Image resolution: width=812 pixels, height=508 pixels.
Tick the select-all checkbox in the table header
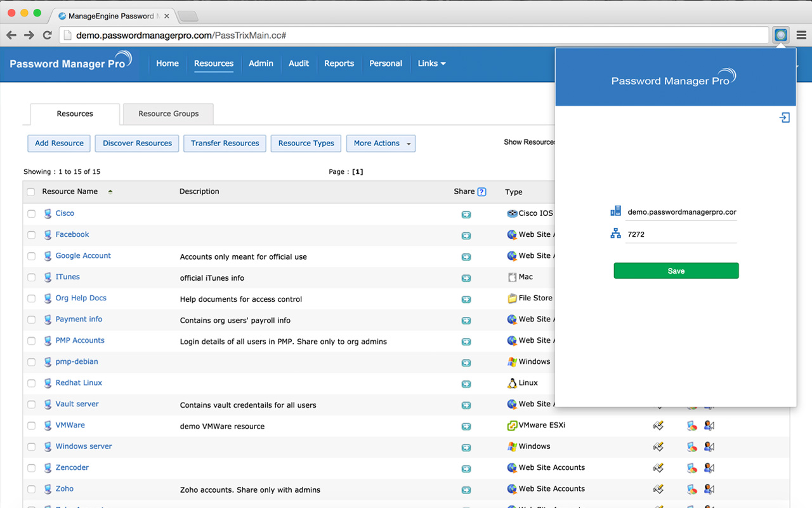tap(31, 191)
